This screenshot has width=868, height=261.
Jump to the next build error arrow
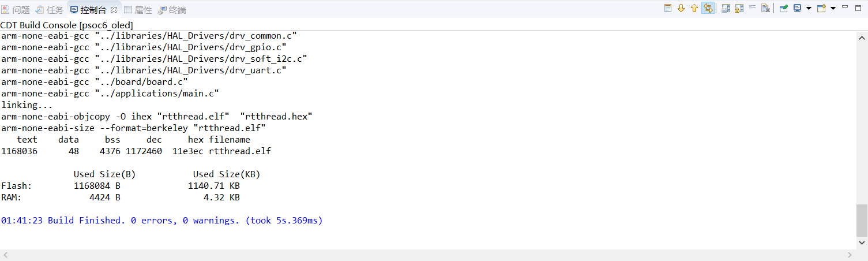[x=681, y=9]
